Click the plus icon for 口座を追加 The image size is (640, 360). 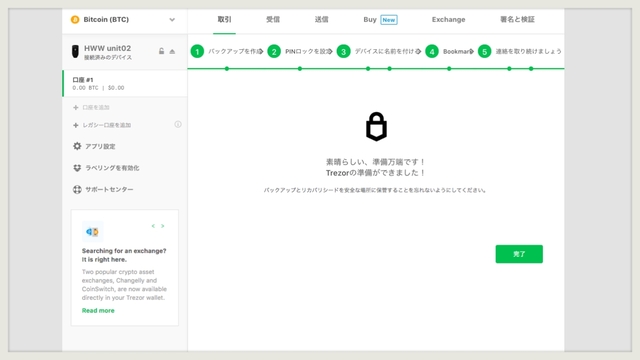click(x=76, y=107)
